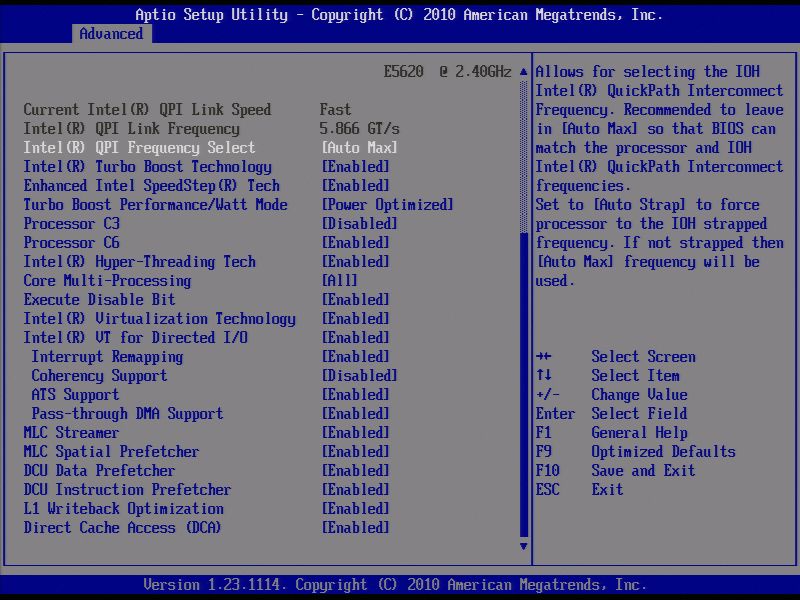Screen dimensions: 800x600
Task: Click the scrollbar down arrow
Action: pyautogui.click(x=523, y=546)
